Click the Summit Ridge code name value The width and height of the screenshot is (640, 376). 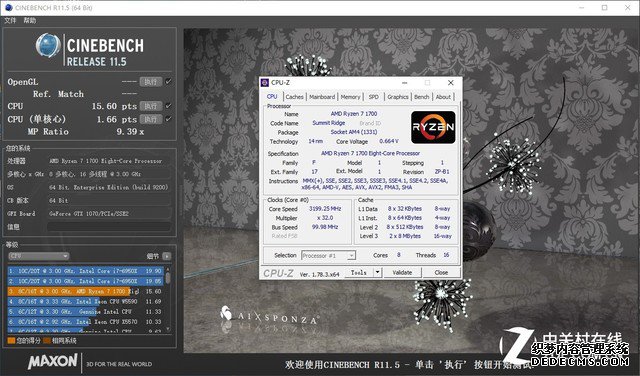(x=329, y=123)
